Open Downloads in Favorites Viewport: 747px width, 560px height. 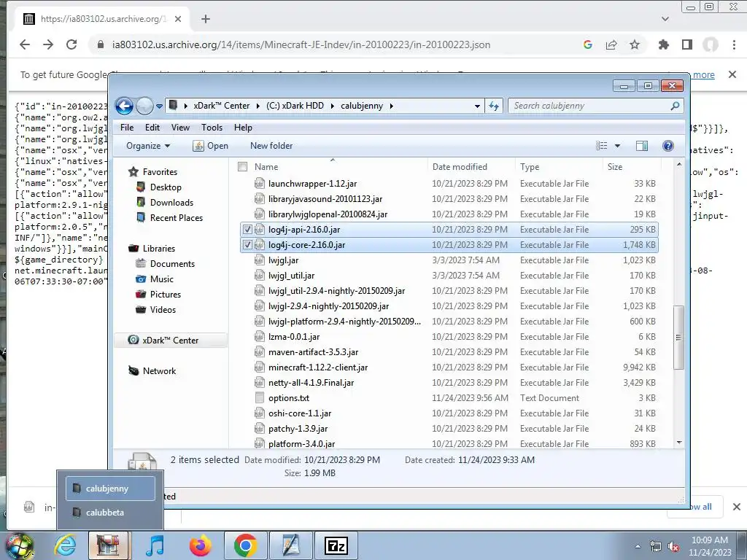[x=171, y=203]
